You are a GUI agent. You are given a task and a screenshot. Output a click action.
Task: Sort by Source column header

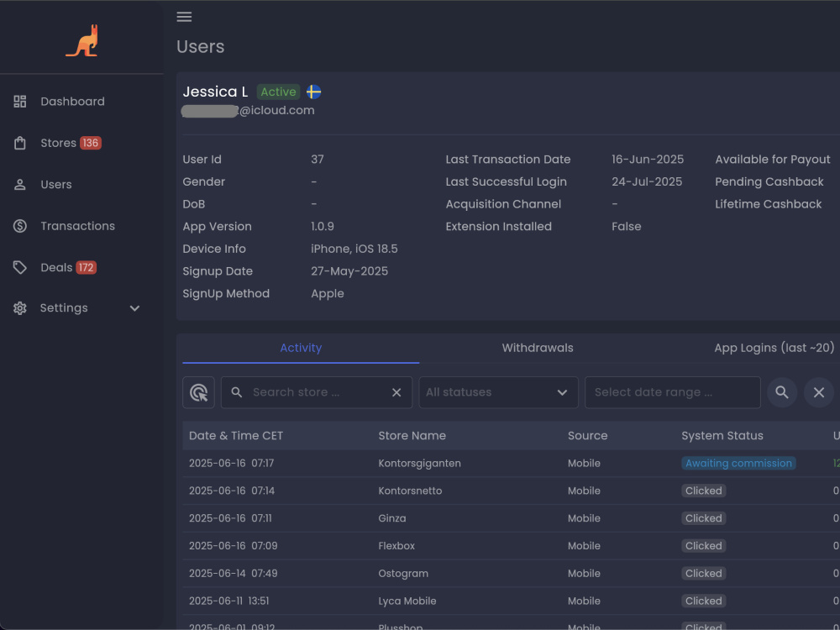coord(588,435)
